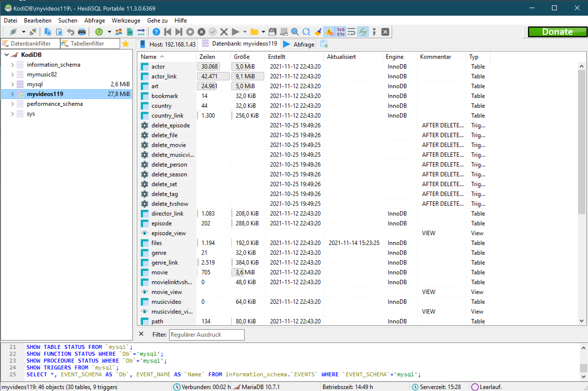Click the copy icon in toolbar

48,32
